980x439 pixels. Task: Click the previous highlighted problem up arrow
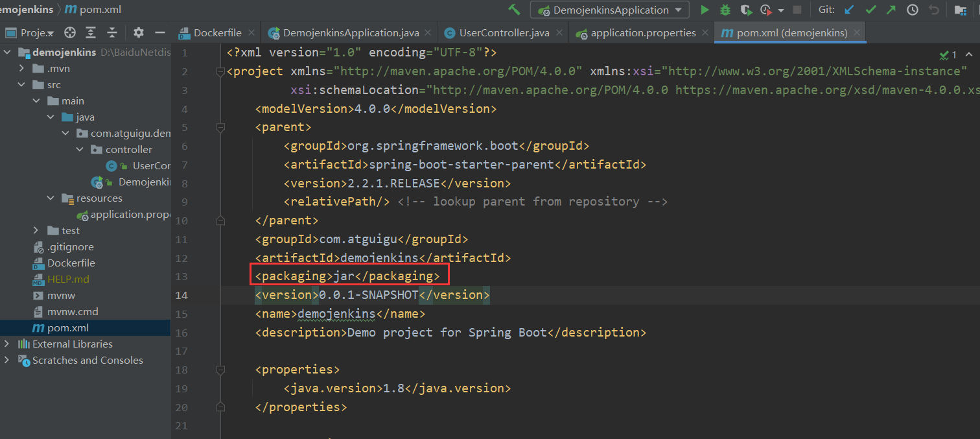968,55
